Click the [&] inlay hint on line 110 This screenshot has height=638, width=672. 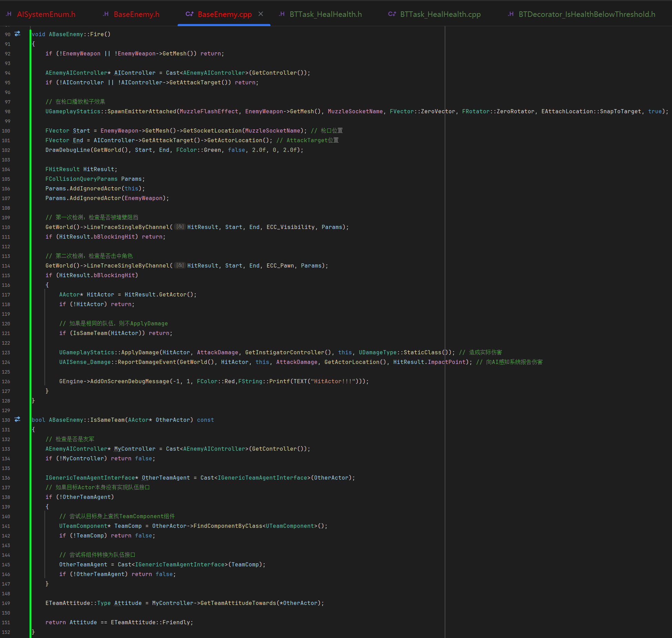(180, 227)
